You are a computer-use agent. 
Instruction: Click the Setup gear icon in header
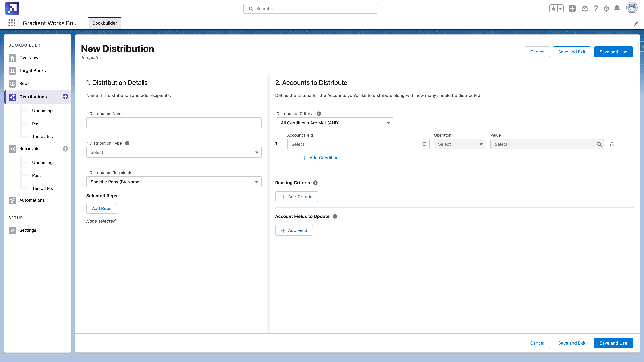click(x=606, y=9)
